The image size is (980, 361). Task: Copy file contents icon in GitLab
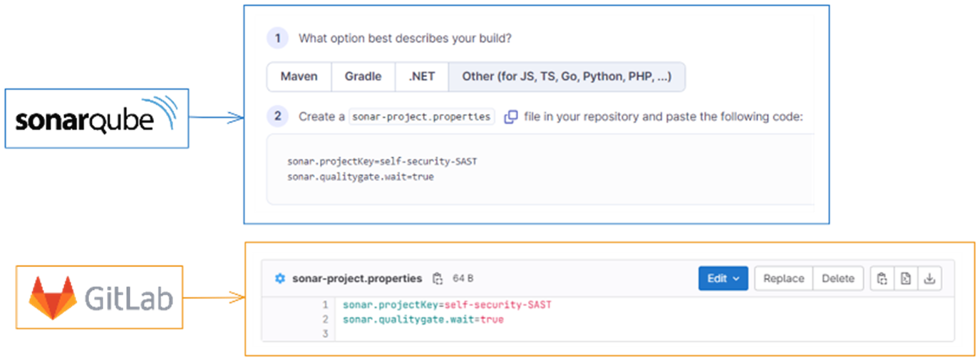pos(882,278)
